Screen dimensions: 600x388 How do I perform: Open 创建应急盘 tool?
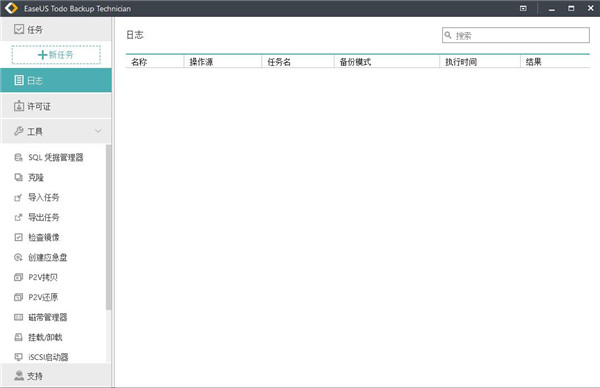pyautogui.click(x=47, y=258)
